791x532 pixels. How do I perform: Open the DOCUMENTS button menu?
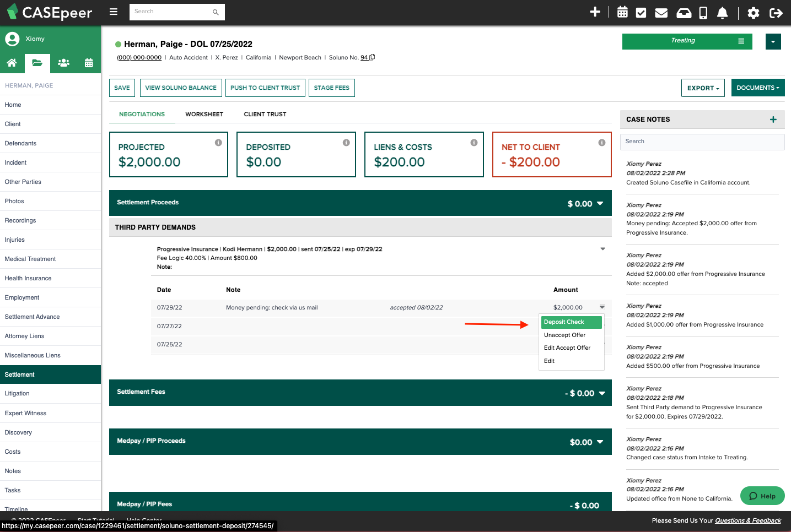(758, 88)
